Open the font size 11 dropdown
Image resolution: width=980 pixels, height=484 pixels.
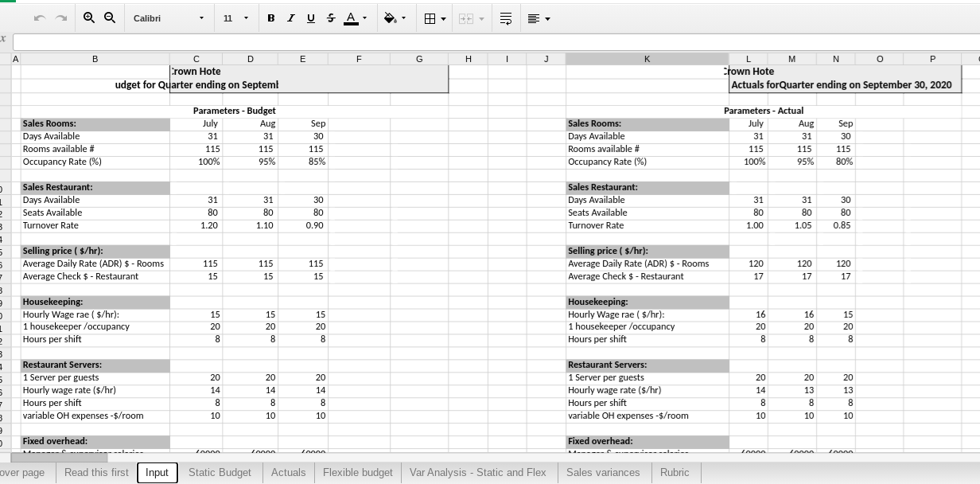pos(235,18)
